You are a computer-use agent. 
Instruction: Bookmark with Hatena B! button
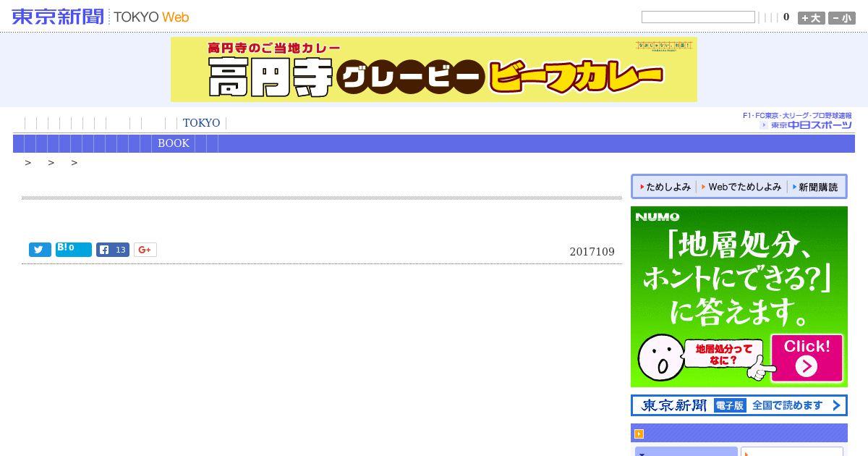[x=74, y=250]
